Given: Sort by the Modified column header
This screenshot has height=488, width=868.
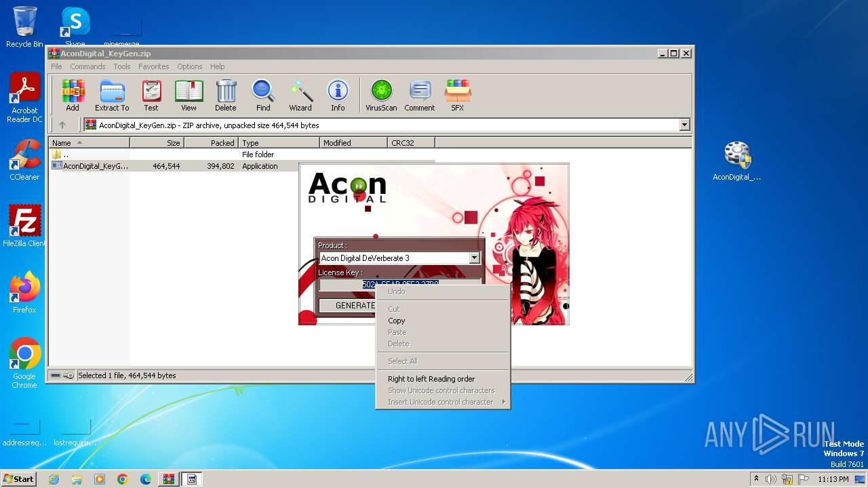Looking at the screenshot, I should coord(354,143).
